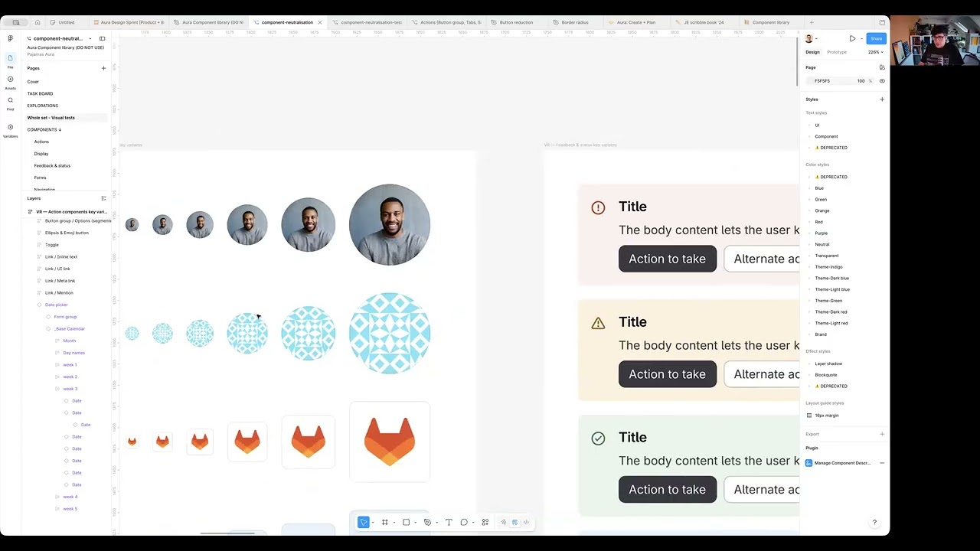Viewport: 980px width, 551px height.
Task: Switch to Dev Mode code icon
Action: (x=526, y=522)
